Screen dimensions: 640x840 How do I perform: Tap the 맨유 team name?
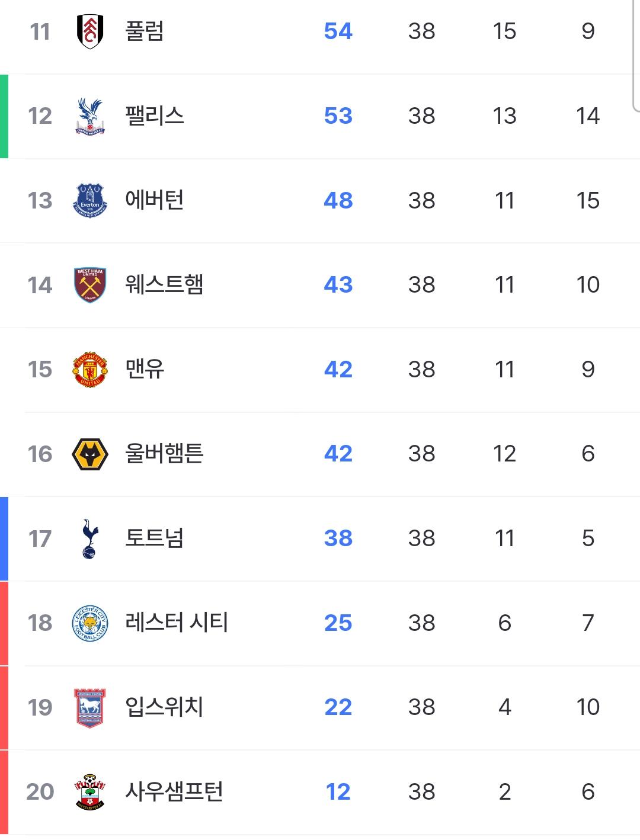click(145, 370)
